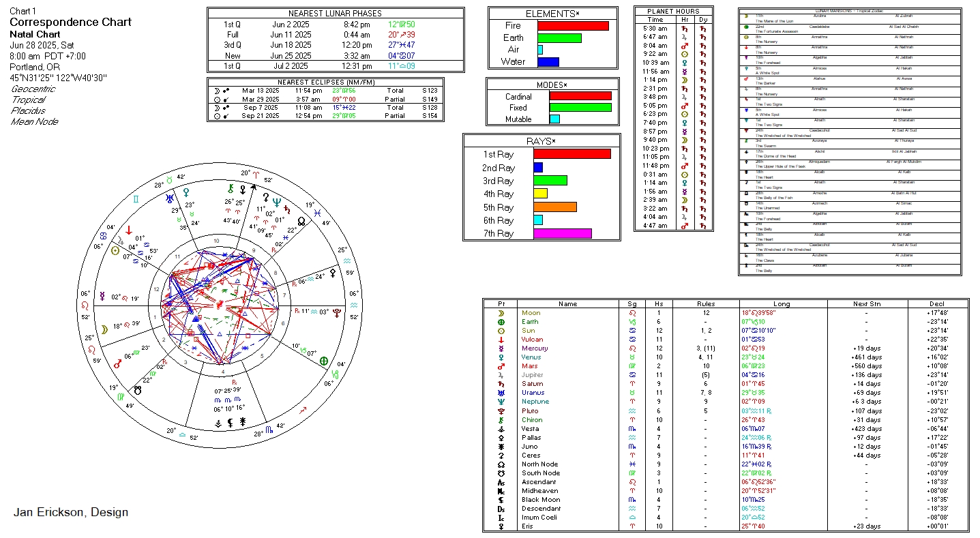980x538 pixels.
Task: Click the "Correspondence Chart" title
Action: coord(70,22)
